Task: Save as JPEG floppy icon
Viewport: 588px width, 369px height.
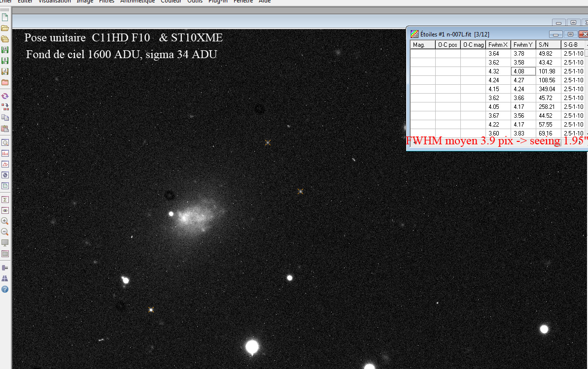Action: pos(5,71)
